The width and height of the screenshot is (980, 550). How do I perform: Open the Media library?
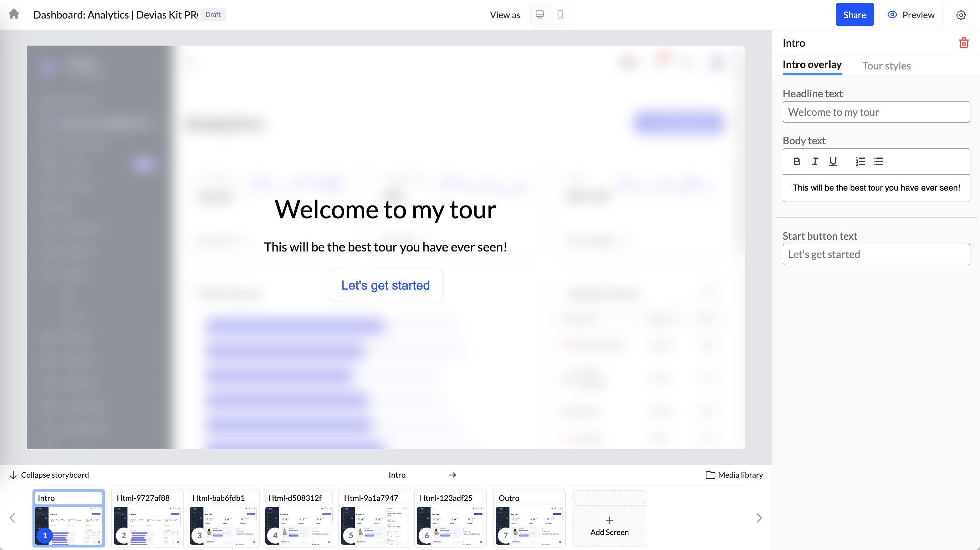(x=734, y=475)
